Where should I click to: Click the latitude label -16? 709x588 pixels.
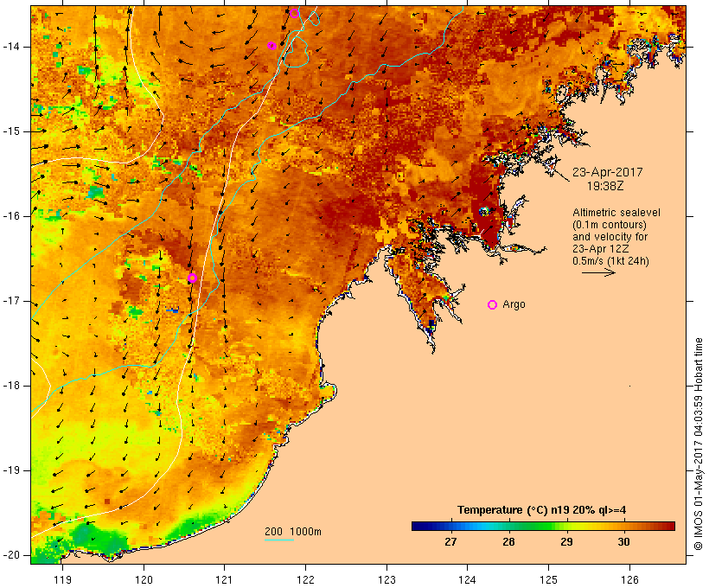click(x=11, y=216)
